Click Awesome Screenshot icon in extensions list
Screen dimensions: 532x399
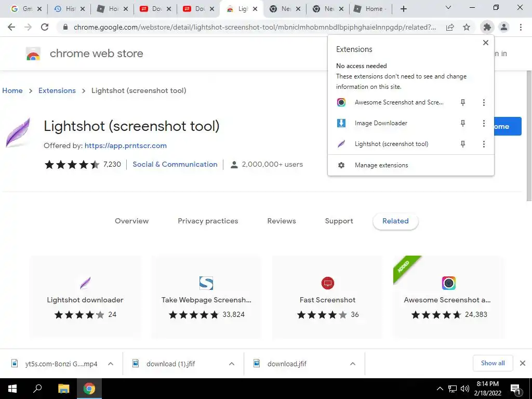(x=341, y=102)
